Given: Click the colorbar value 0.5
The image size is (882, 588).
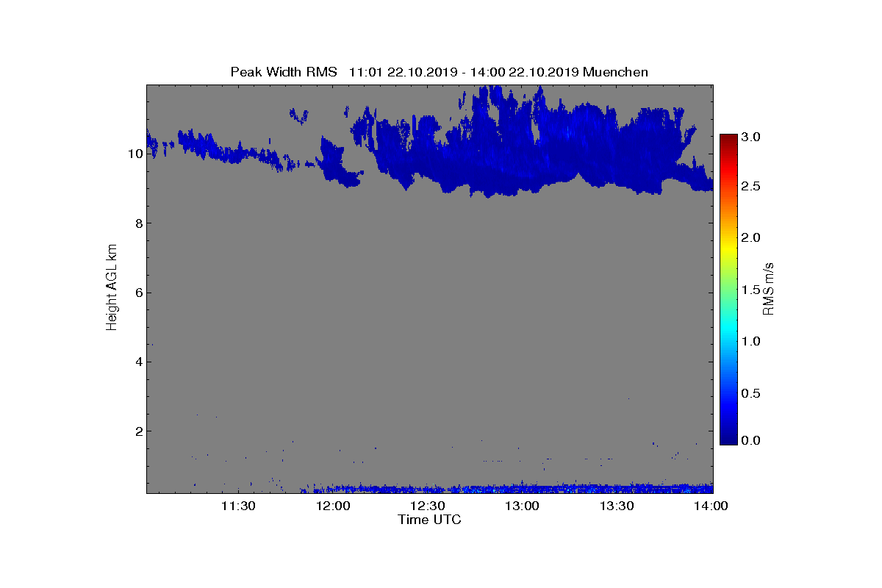Looking at the screenshot, I should [751, 393].
